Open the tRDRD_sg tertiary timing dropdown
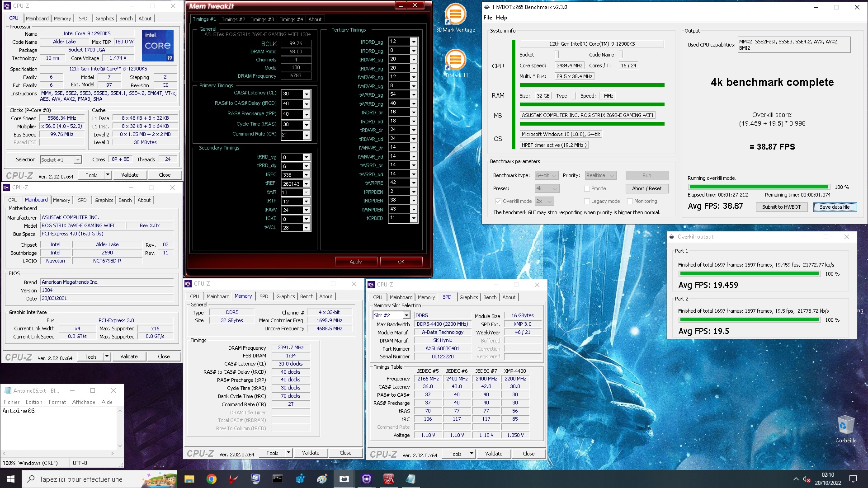 pos(413,42)
